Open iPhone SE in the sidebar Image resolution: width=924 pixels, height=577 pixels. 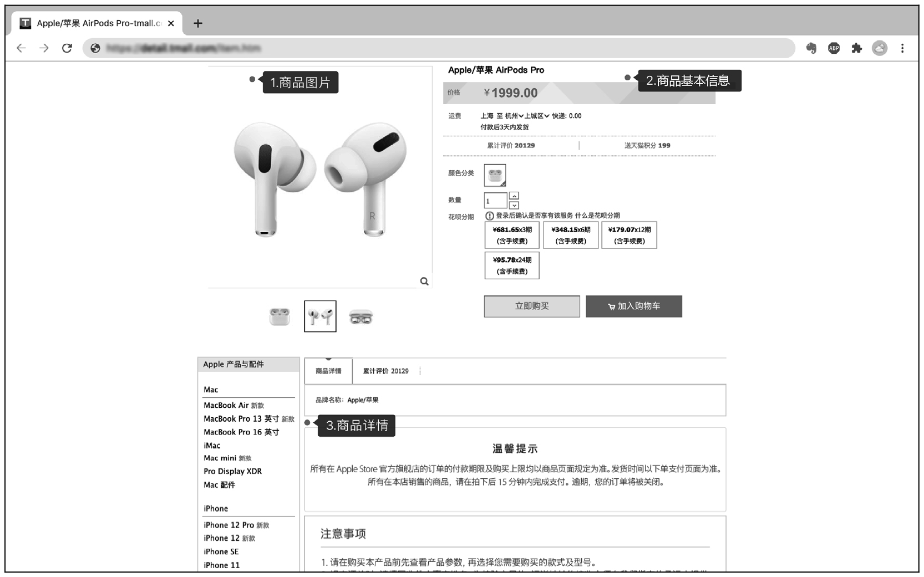point(221,552)
